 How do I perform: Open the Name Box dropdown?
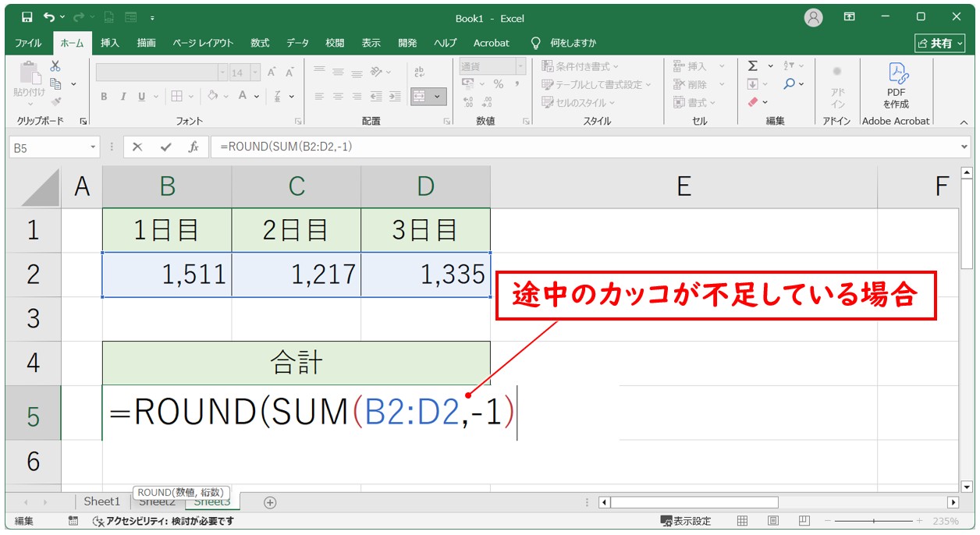[94, 147]
